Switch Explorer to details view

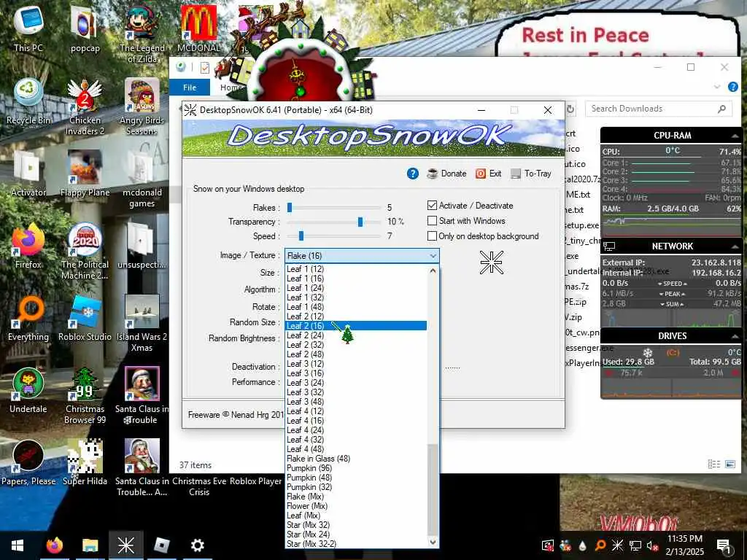[x=713, y=464]
